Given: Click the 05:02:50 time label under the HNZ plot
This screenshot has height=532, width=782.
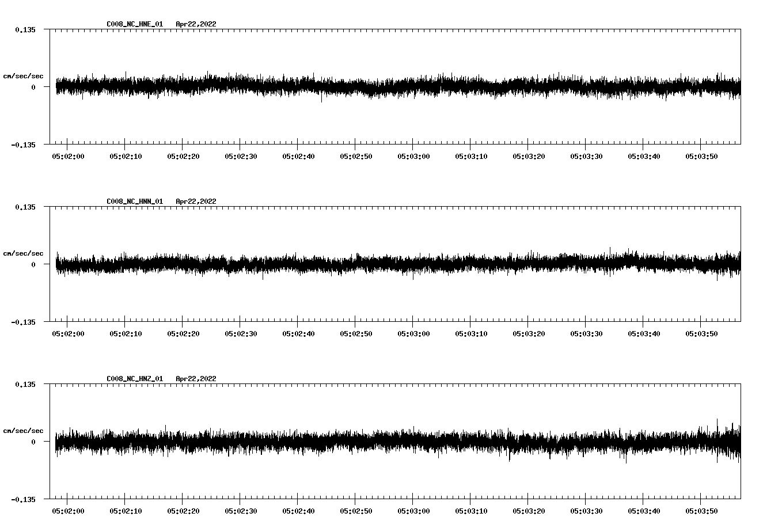Looking at the screenshot, I should [x=356, y=511].
